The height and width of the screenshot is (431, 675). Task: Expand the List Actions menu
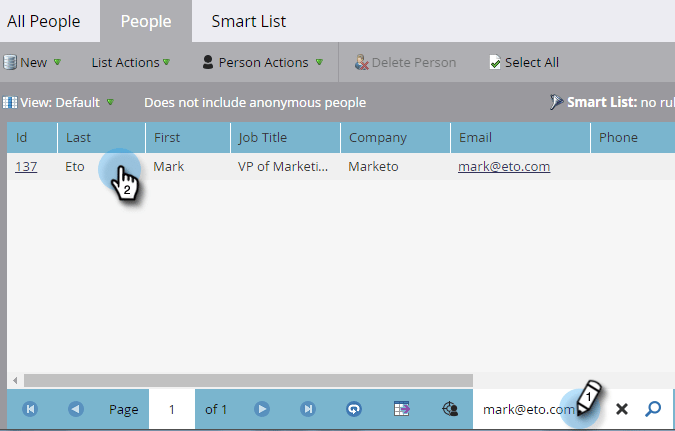point(131,62)
